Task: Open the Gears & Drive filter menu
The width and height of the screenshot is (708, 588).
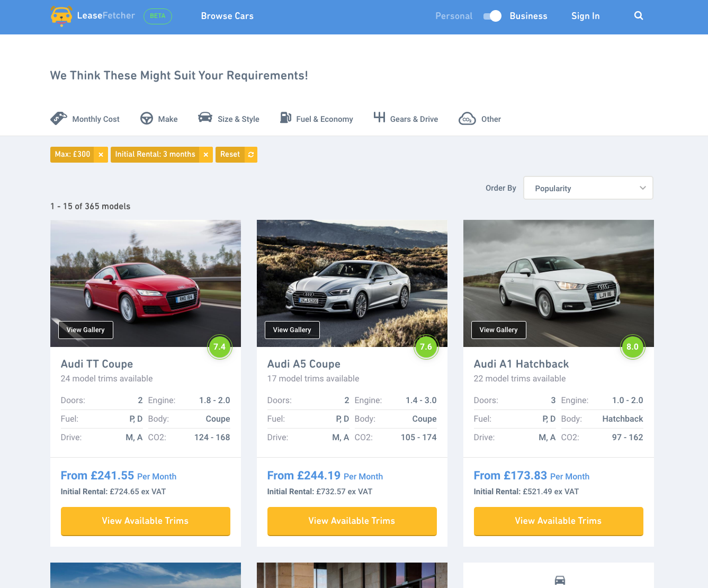Action: pyautogui.click(x=406, y=119)
